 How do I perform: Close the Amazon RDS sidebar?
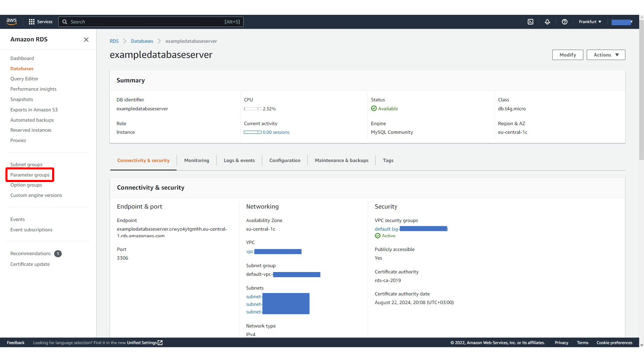[86, 40]
